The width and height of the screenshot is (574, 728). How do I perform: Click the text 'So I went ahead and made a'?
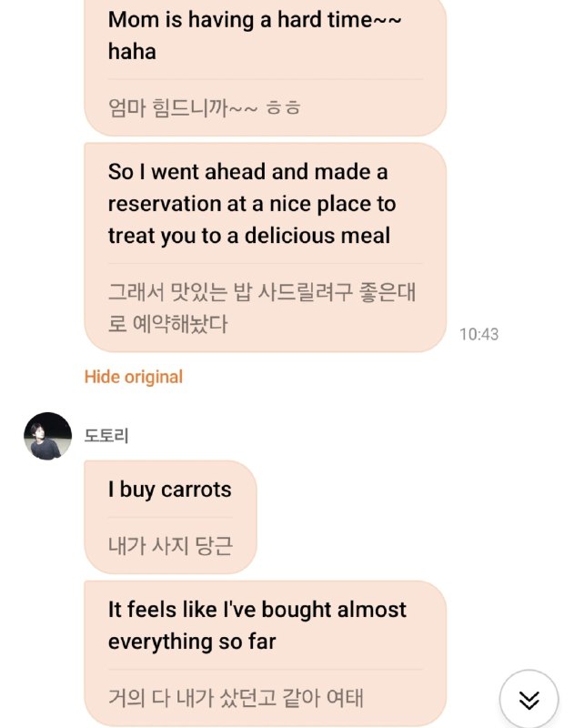click(x=247, y=172)
